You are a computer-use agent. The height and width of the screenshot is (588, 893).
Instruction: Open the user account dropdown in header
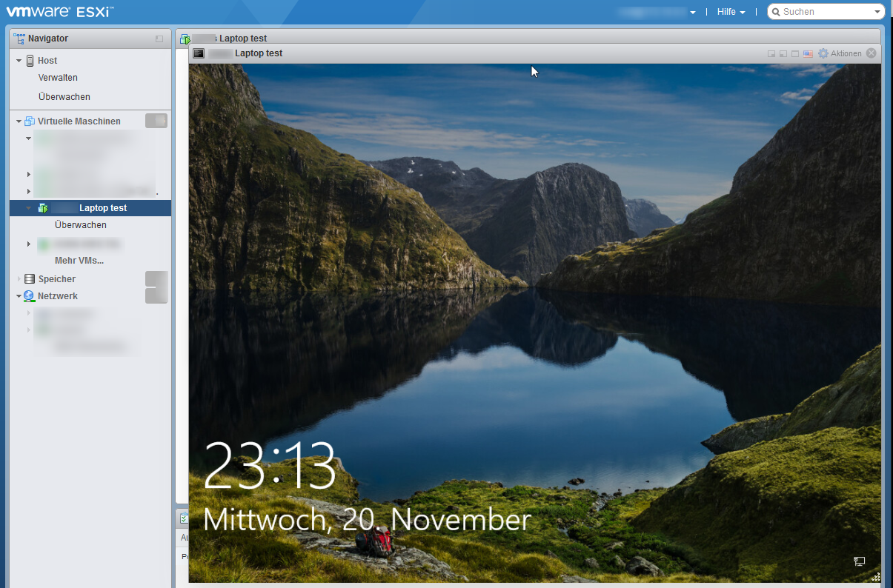(657, 12)
